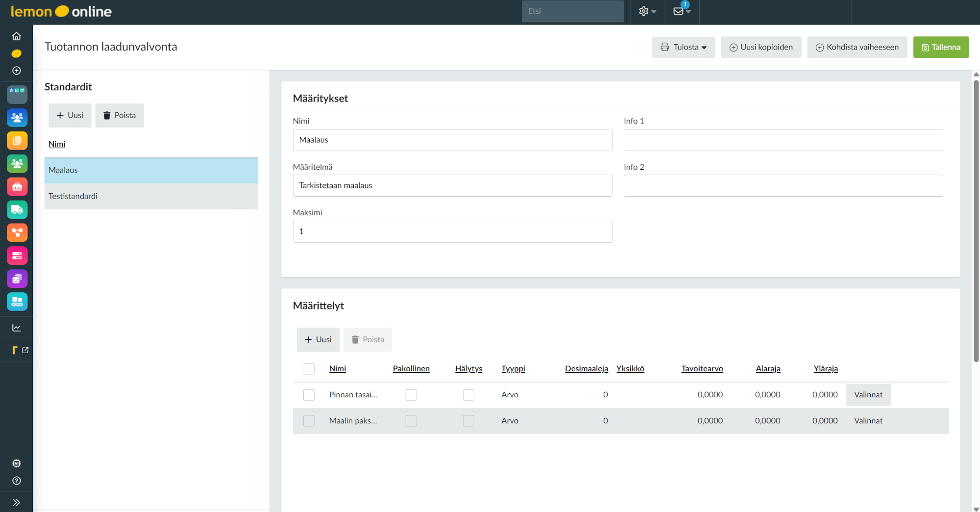Viewport: 980px width, 512px height.
Task: Tick the Pakollinen checkbox for Pinnan tasai row
Action: point(411,395)
